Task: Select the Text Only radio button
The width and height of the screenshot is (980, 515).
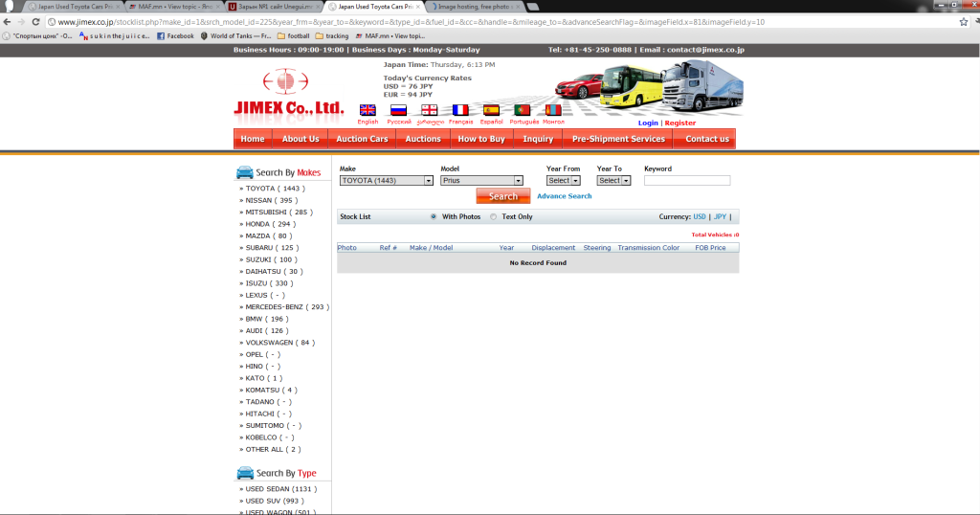Action: [x=494, y=217]
